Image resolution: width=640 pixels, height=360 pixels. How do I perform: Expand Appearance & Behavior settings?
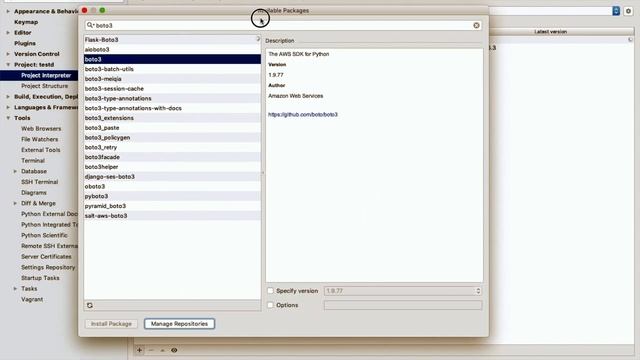pos(8,11)
